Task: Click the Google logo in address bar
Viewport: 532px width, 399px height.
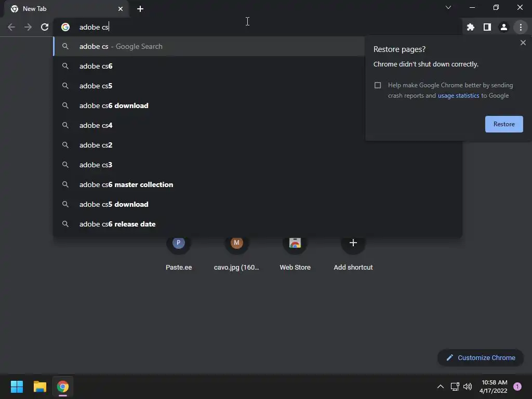Action: coord(65,27)
